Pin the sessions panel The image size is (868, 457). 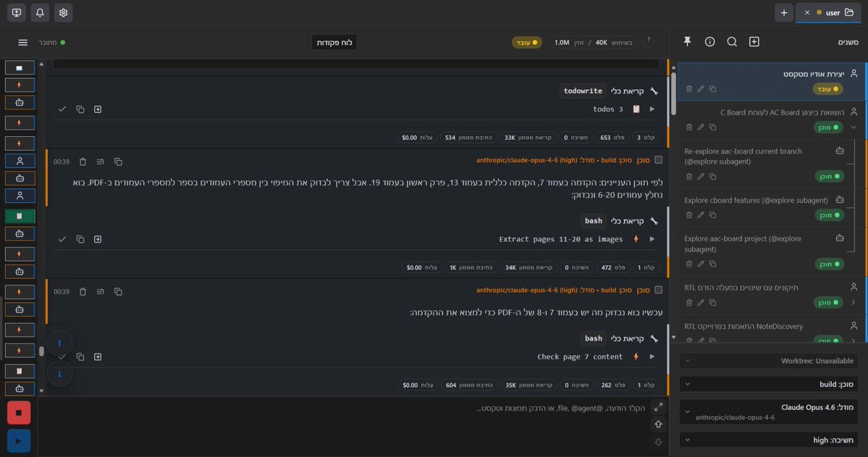coord(687,41)
